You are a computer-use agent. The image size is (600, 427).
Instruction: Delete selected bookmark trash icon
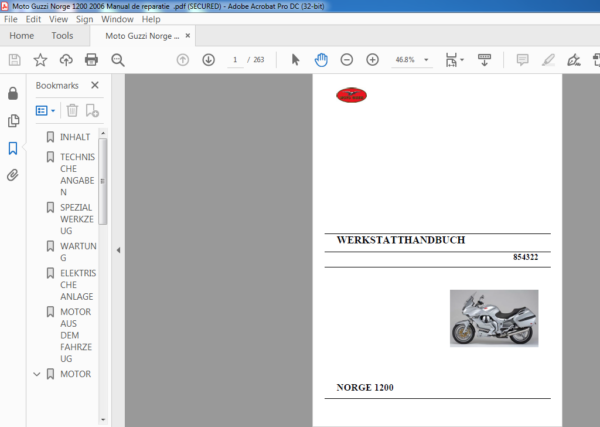click(x=72, y=111)
